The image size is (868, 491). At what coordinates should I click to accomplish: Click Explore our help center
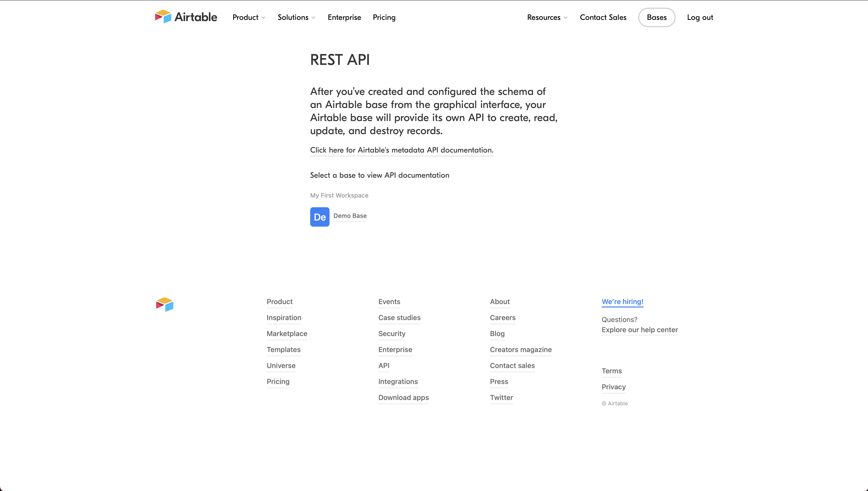(639, 330)
